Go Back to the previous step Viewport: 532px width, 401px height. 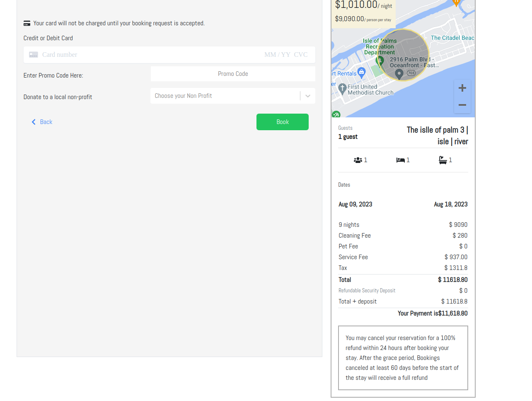pos(42,122)
